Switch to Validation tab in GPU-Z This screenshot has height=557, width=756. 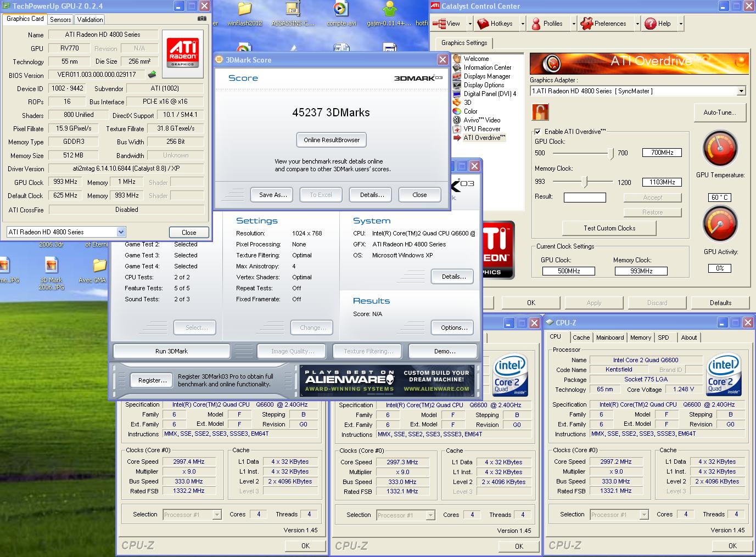90,19
